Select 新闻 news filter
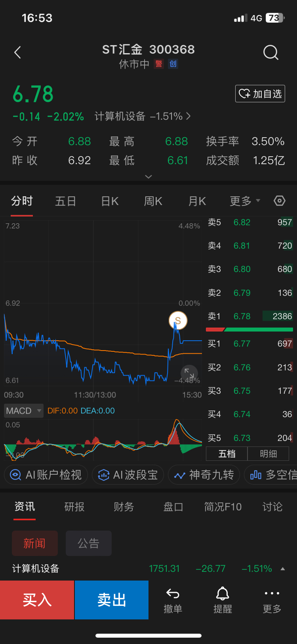Screen dimensions: 297x644 (35, 543)
